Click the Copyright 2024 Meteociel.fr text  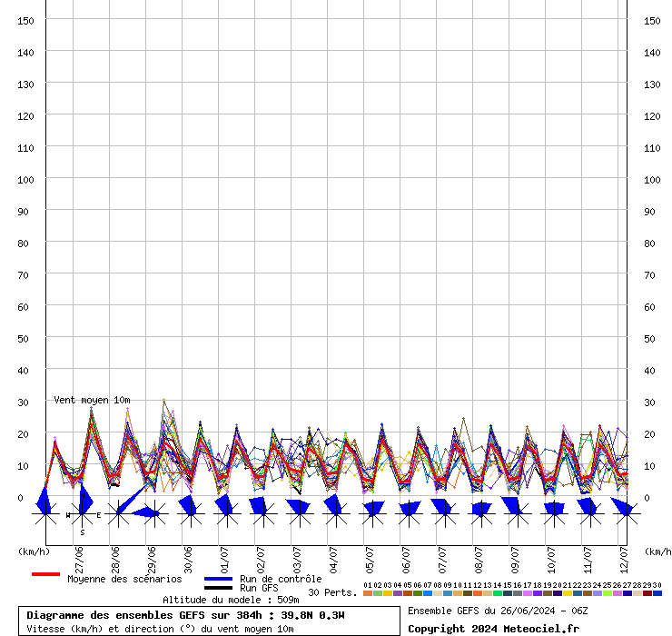point(493,629)
